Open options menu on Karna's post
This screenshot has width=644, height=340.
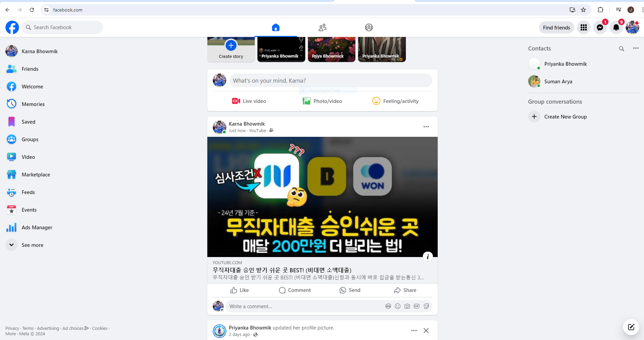(426, 127)
